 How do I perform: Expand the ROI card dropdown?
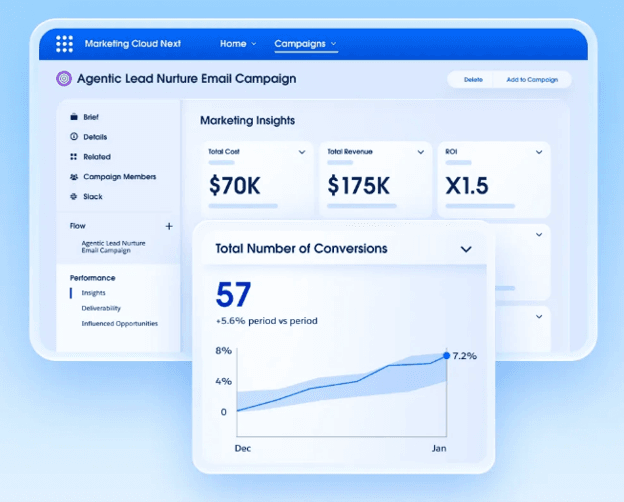pos(539,152)
